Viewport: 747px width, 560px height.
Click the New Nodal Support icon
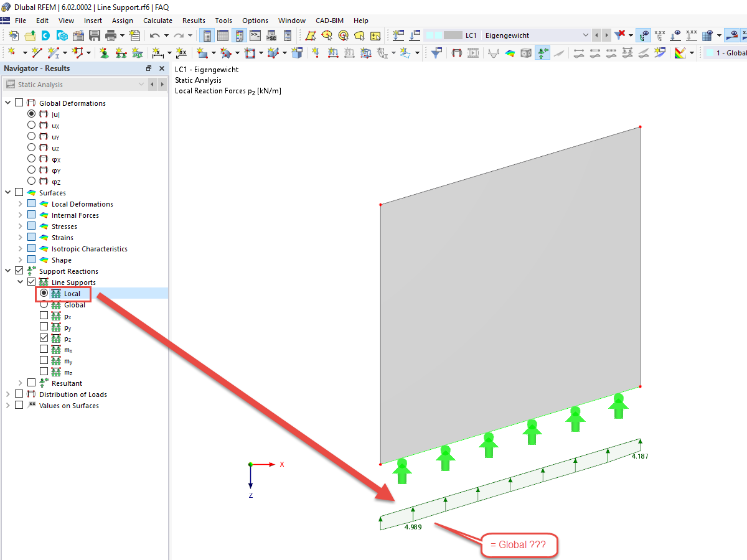tap(104, 53)
